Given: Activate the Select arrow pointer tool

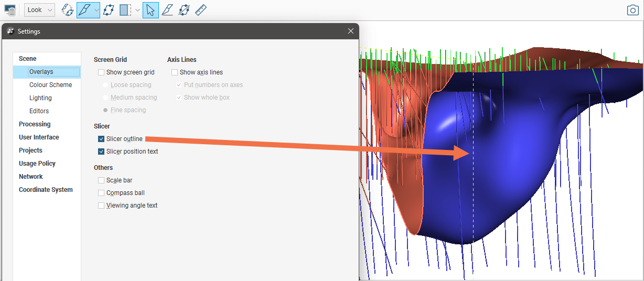Looking at the screenshot, I should [151, 10].
